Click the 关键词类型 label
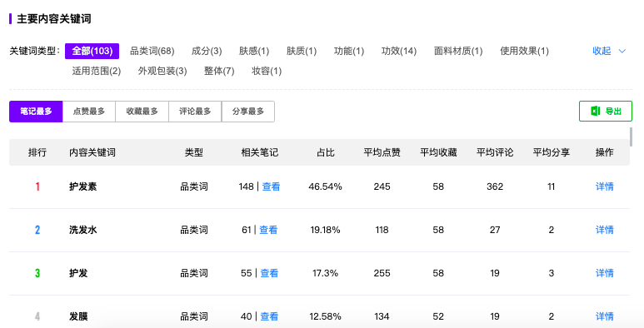 point(34,51)
